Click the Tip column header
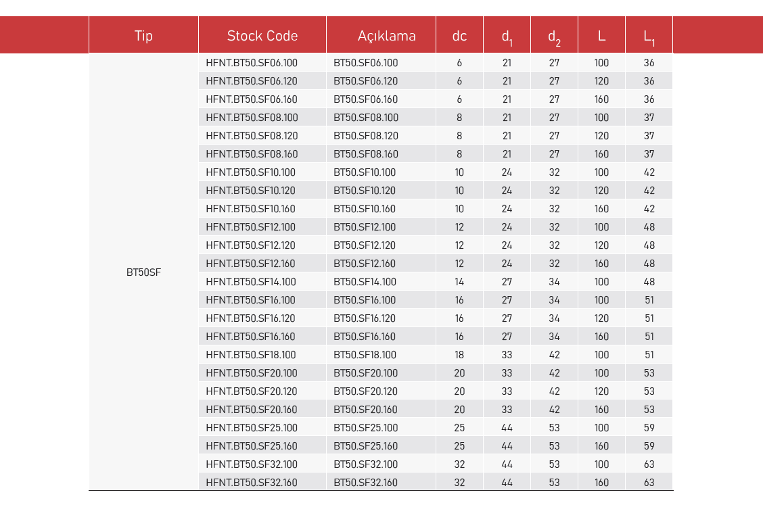The width and height of the screenshot is (763, 532). [143, 36]
